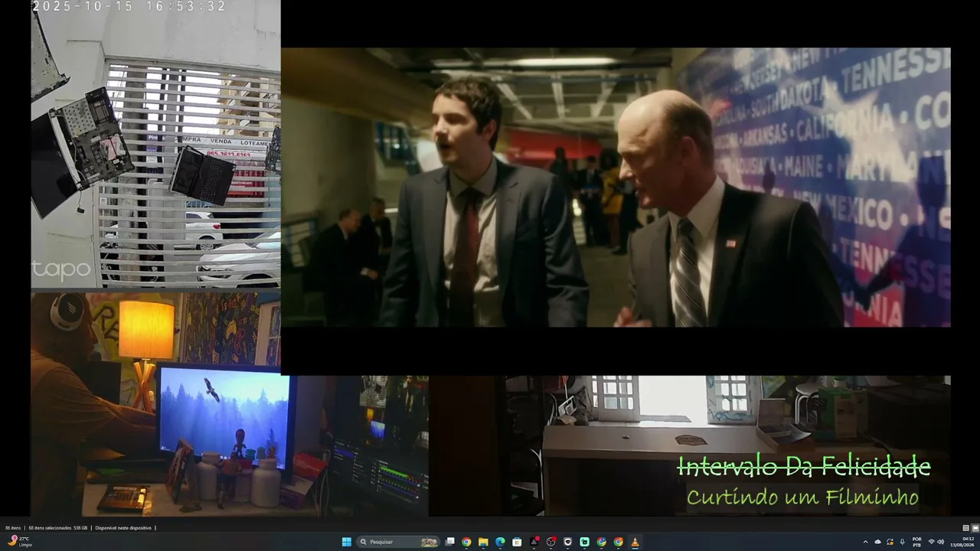Click the Pesquisar search box on taskbar
Viewport: 980px width, 551px height.
(x=398, y=542)
